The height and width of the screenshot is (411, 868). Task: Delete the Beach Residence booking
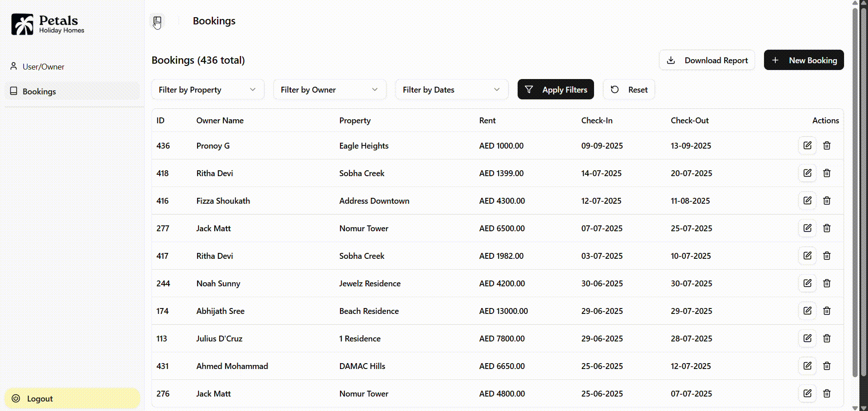[x=827, y=311]
